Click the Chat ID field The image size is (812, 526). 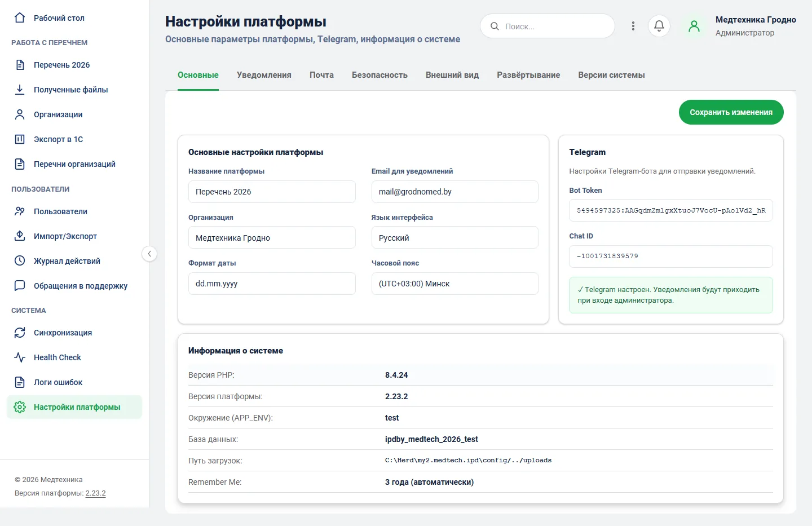pos(671,257)
